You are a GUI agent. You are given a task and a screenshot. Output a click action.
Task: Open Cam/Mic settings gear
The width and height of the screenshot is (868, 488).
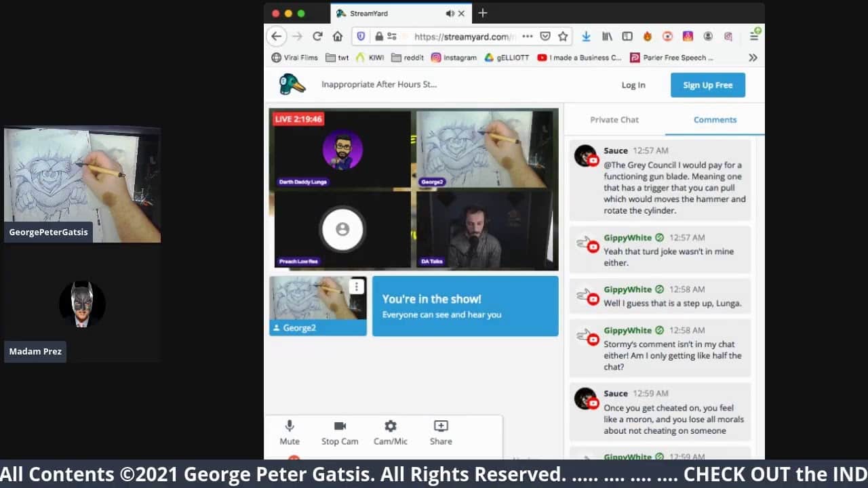391,432
